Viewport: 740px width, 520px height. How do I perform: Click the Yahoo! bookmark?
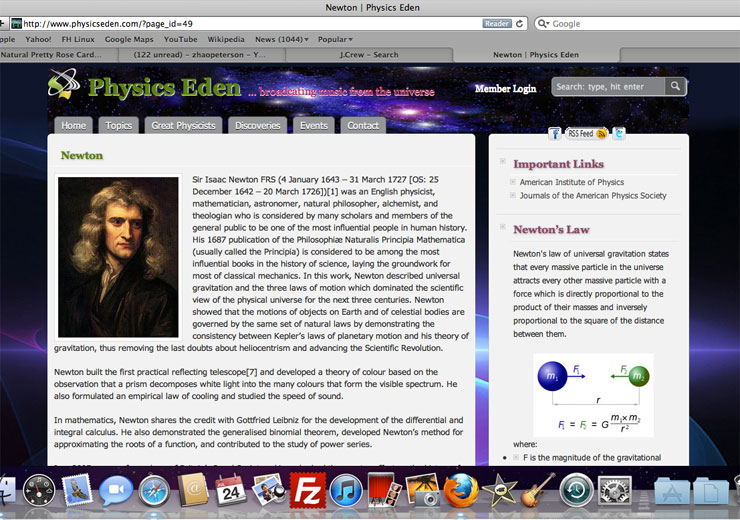(x=38, y=39)
